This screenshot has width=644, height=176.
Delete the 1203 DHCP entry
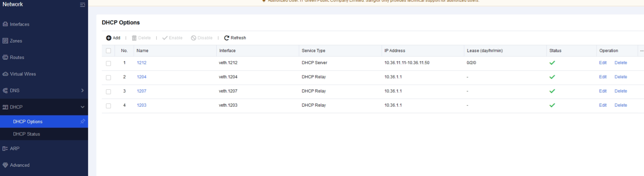click(621, 105)
